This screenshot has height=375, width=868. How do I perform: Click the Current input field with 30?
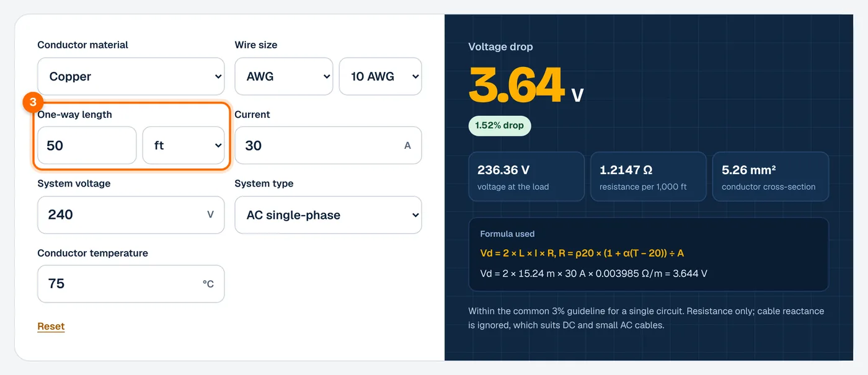[x=328, y=146]
